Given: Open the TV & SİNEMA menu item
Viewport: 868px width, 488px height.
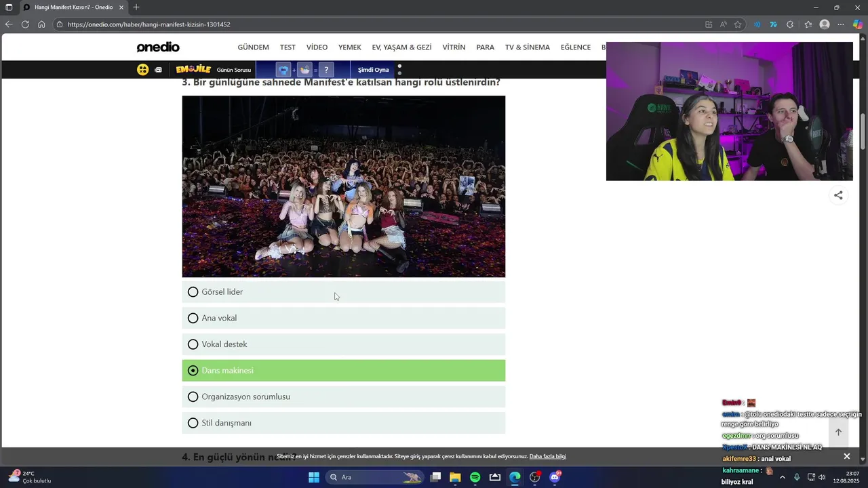Looking at the screenshot, I should tap(527, 47).
